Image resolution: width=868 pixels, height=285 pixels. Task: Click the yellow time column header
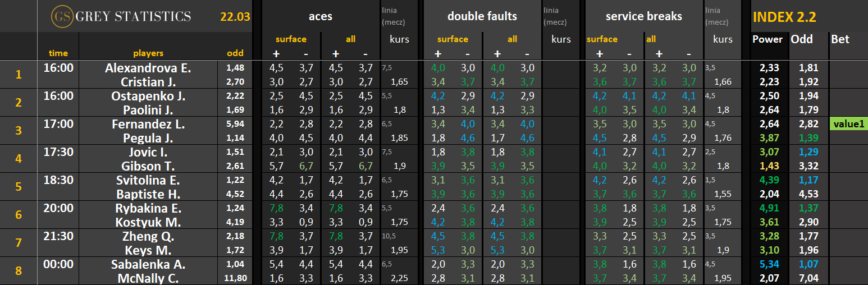pos(58,53)
